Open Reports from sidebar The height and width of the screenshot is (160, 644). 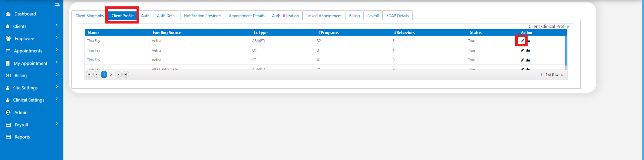point(22,137)
